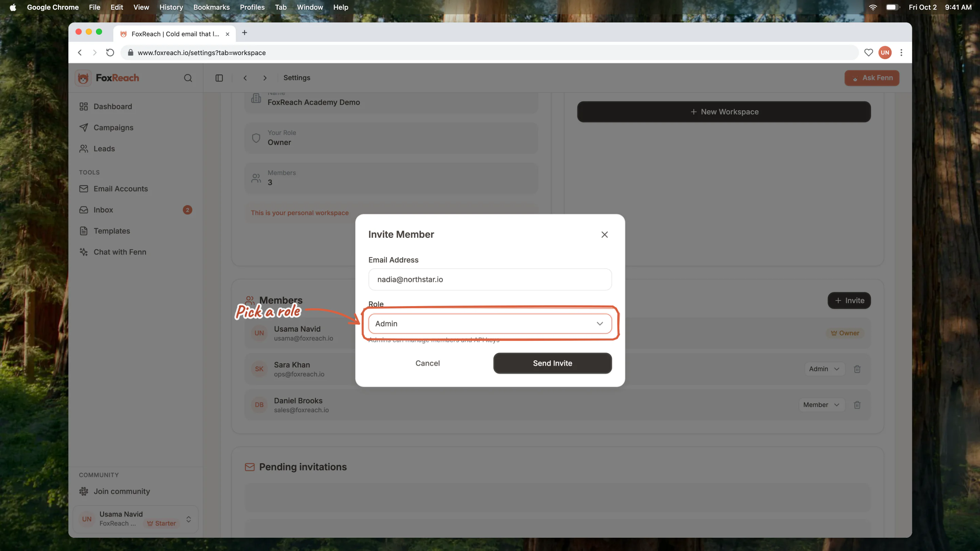Change Sara Khan's Admin role dropdown

[824, 369]
